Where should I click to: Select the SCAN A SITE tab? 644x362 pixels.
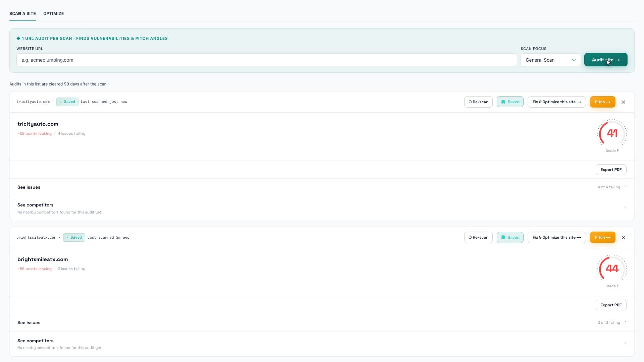[x=22, y=14]
